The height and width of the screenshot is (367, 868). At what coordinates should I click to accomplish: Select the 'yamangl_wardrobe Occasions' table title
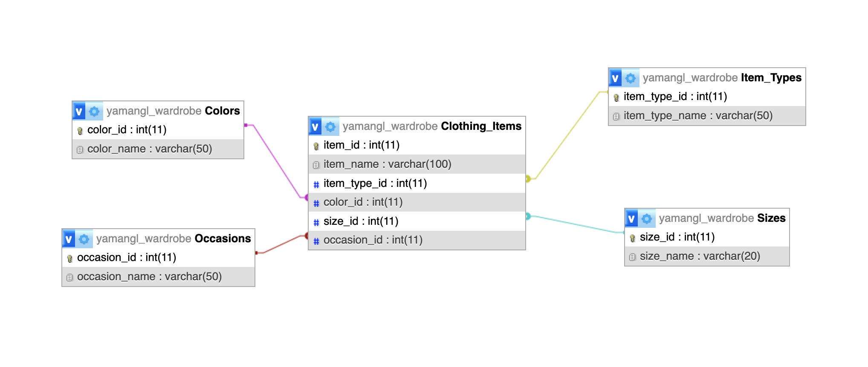(x=174, y=238)
